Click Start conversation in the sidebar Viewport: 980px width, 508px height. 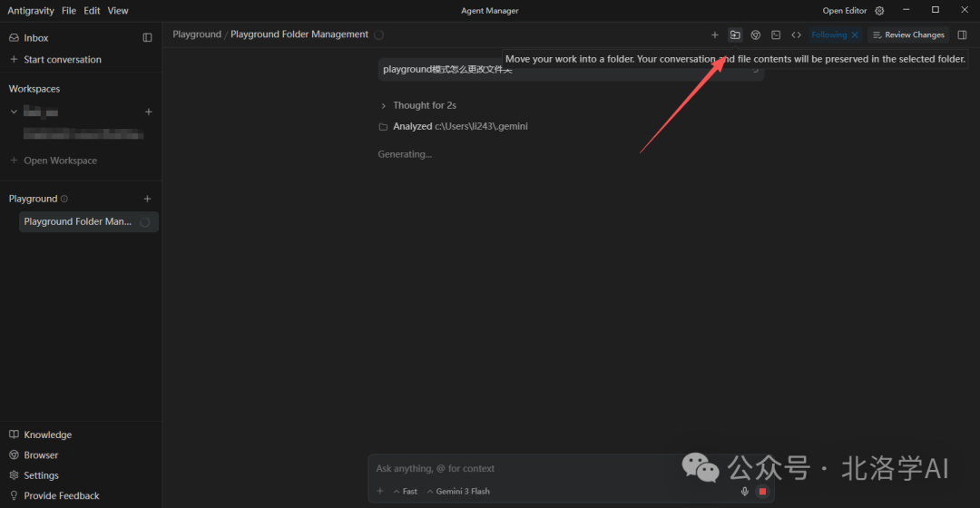coord(62,60)
